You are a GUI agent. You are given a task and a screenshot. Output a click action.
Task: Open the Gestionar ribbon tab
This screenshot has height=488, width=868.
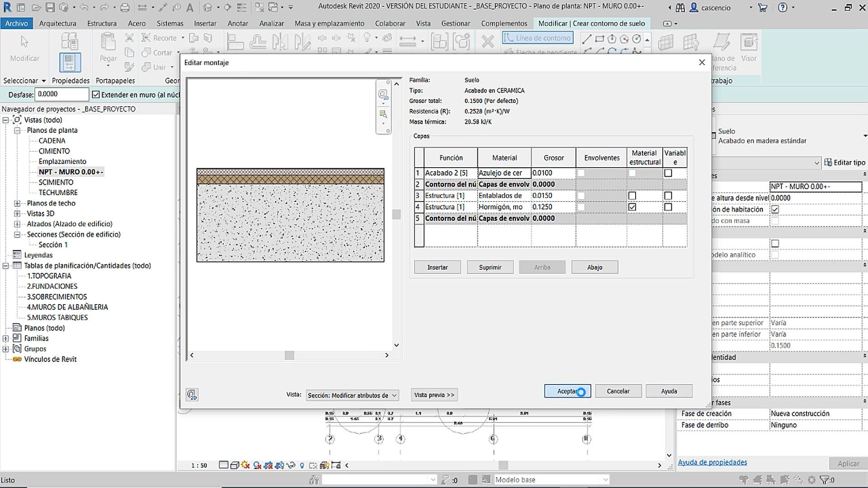coord(455,23)
